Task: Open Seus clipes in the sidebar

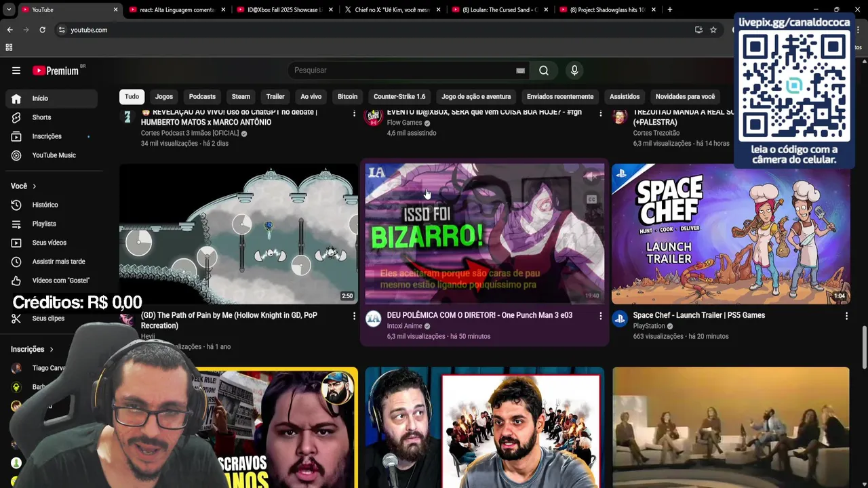Action: (52, 319)
